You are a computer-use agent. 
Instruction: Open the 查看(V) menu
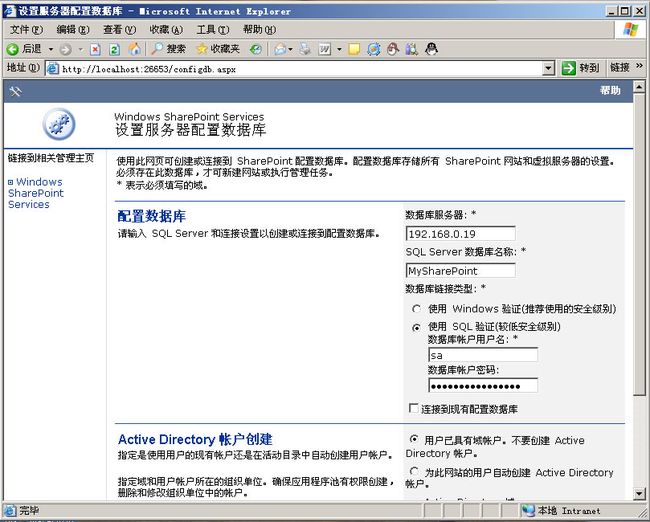[x=119, y=30]
